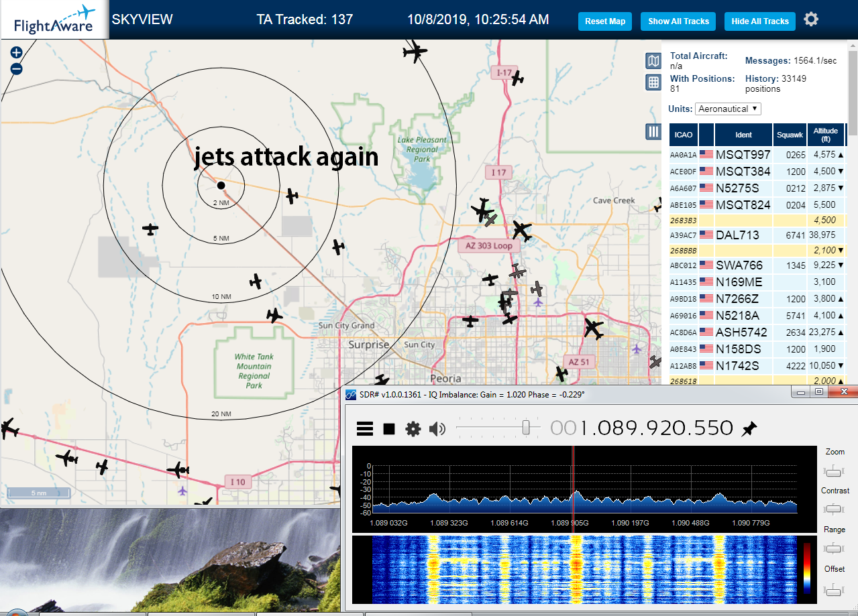Click the 38,975 altitude cell
858x616 pixels.
pyautogui.click(x=824, y=235)
